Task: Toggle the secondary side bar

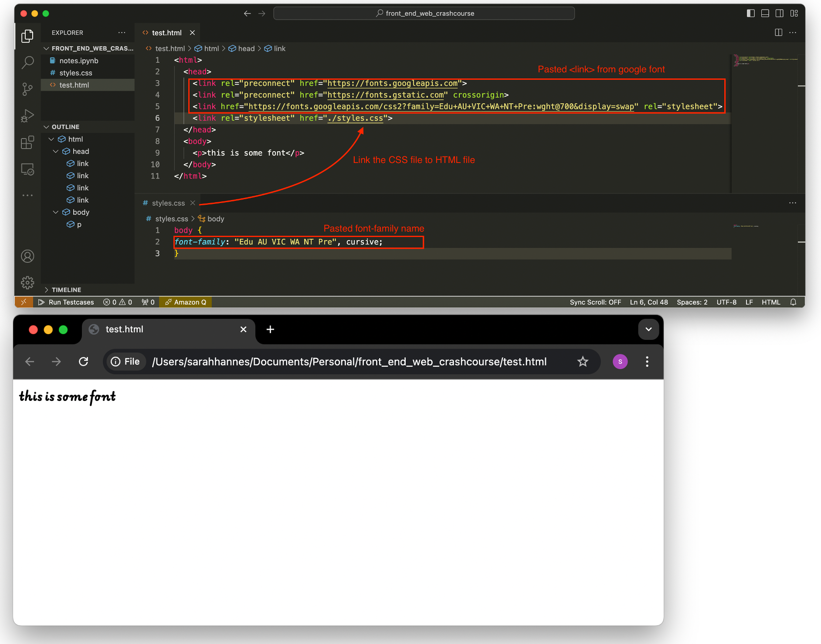Action: (780, 14)
